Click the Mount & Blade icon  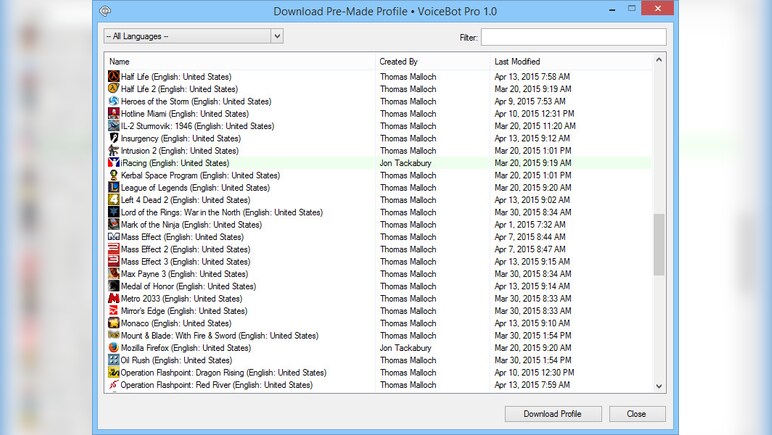coord(114,335)
